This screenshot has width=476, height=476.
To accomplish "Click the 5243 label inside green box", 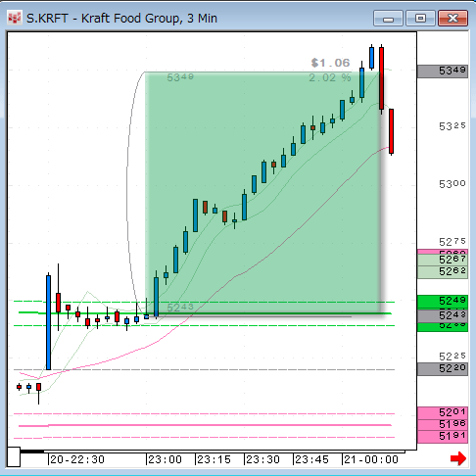I will (180, 308).
